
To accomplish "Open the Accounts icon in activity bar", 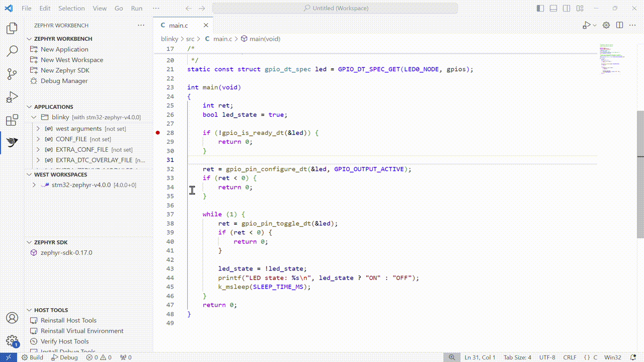I will 12,318.
